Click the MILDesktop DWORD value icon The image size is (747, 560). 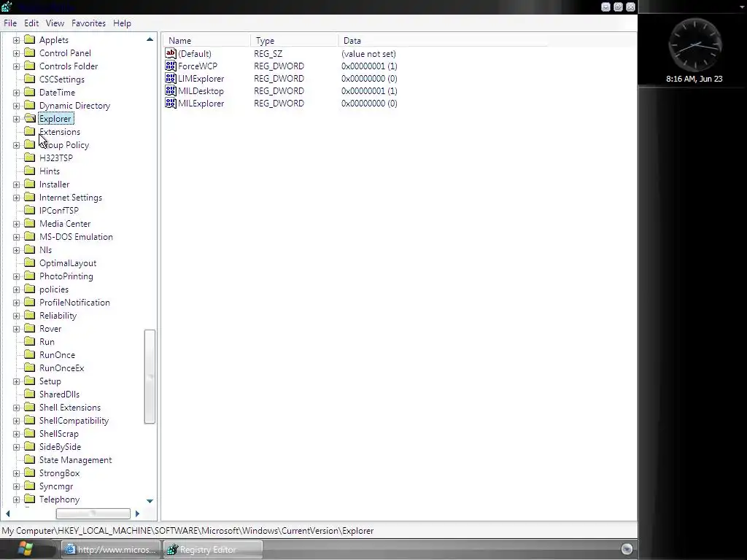[x=171, y=90]
